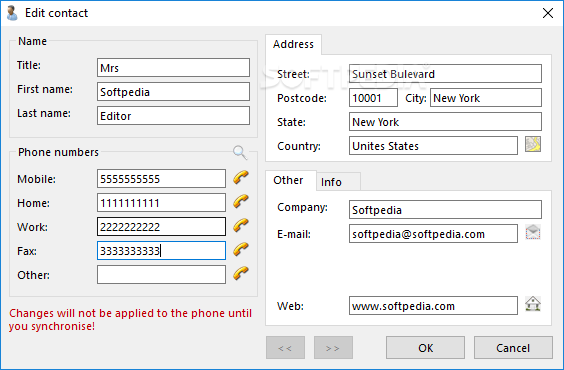Click the First name: label
564x370 pixels.
tap(45, 89)
